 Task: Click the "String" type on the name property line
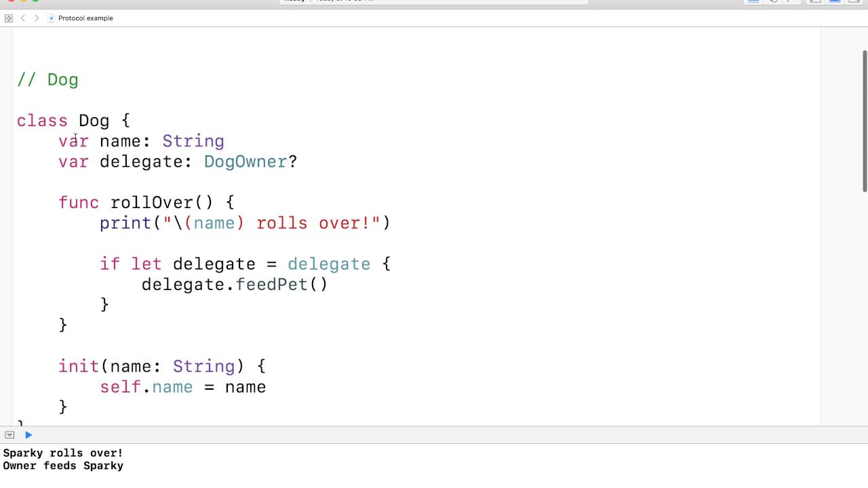(193, 141)
